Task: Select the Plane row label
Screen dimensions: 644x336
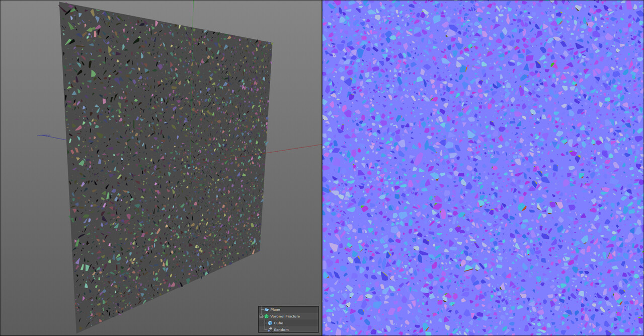Action: pyautogui.click(x=275, y=310)
